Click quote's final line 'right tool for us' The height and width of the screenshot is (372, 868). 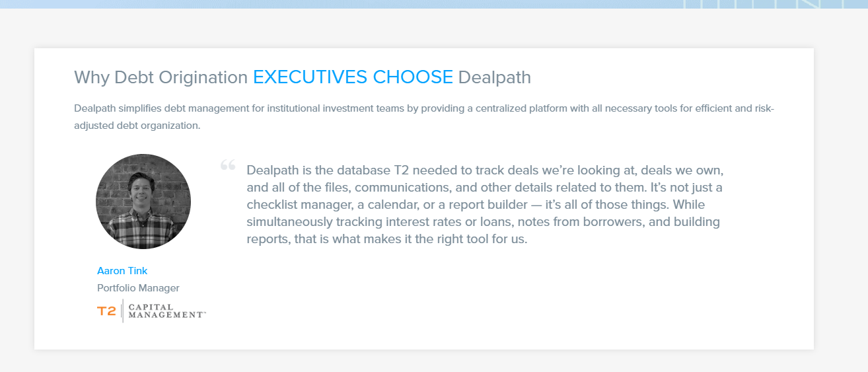click(387, 239)
